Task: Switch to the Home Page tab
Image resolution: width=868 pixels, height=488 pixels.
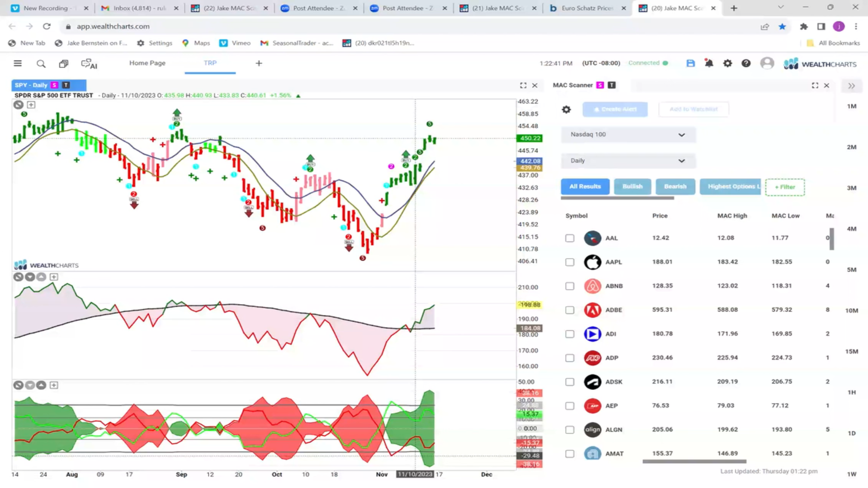Action: [x=147, y=63]
